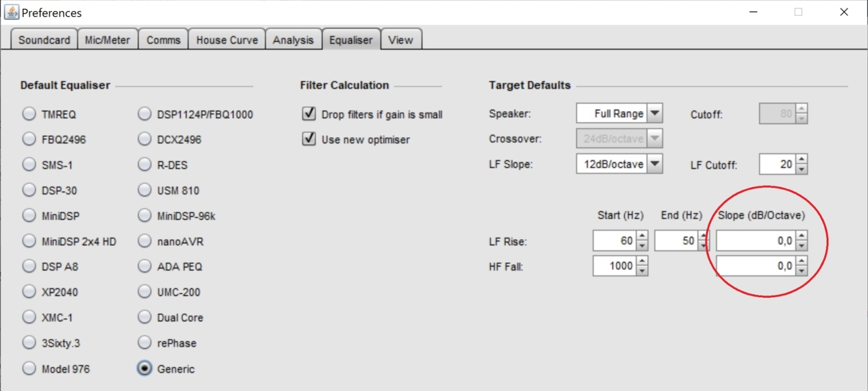The height and width of the screenshot is (391, 868).
Task: Close the Preferences window
Action: click(844, 12)
